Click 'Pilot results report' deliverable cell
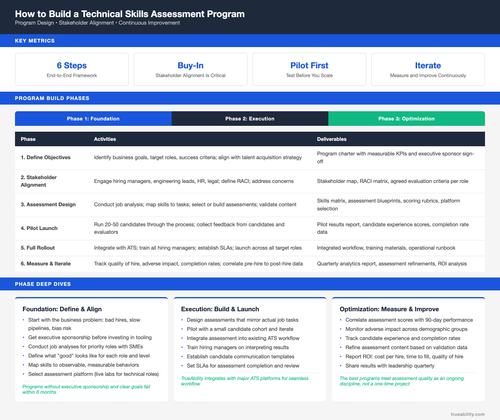 [393, 228]
